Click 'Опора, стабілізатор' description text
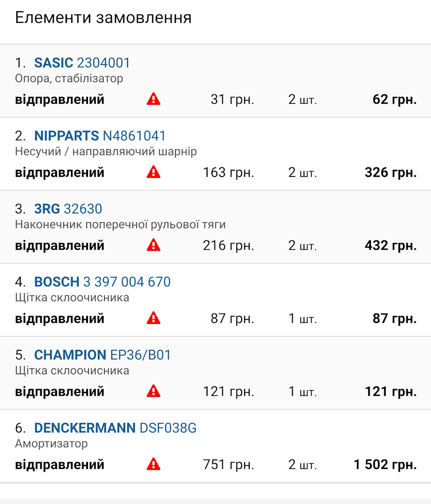 tap(69, 79)
